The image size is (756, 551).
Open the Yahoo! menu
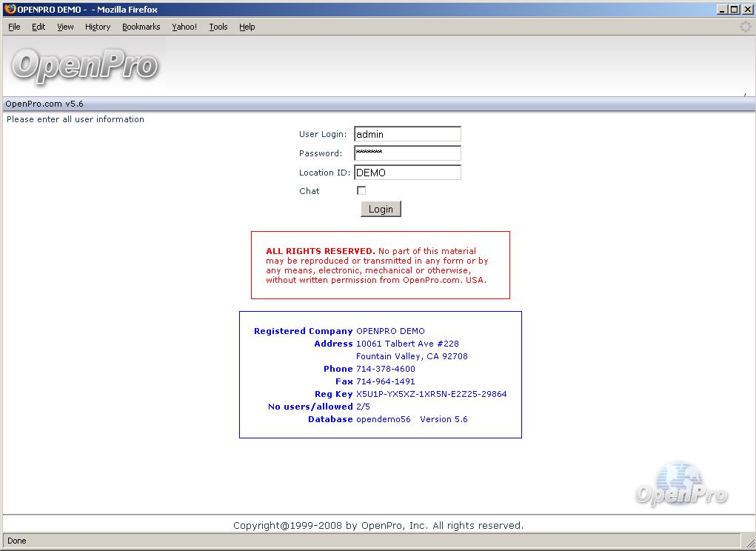click(184, 27)
